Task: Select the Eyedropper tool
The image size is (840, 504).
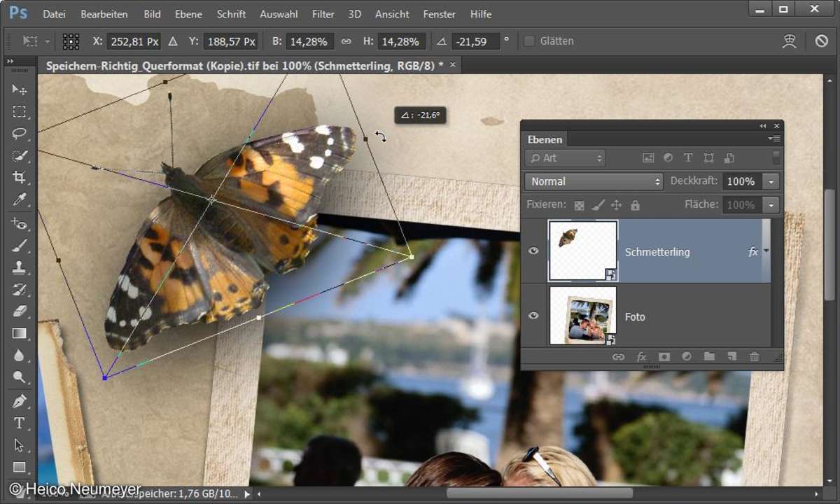Action: click(19, 199)
